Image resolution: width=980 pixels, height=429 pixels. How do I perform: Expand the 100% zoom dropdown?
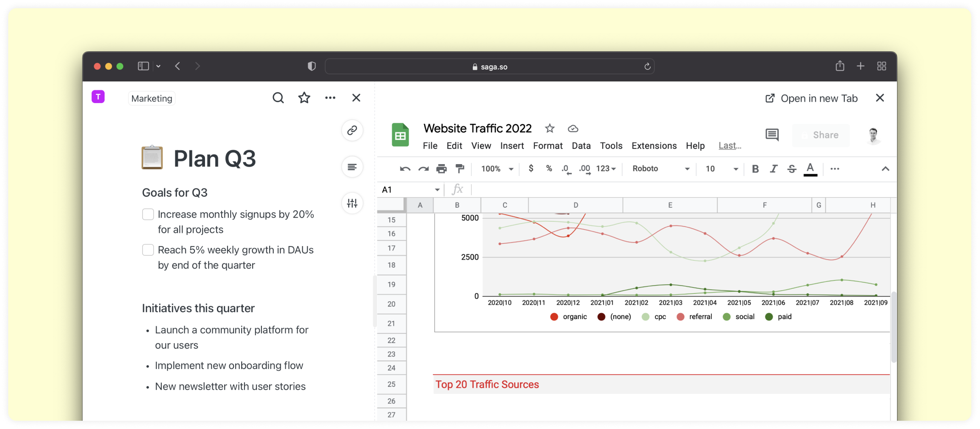(x=497, y=169)
